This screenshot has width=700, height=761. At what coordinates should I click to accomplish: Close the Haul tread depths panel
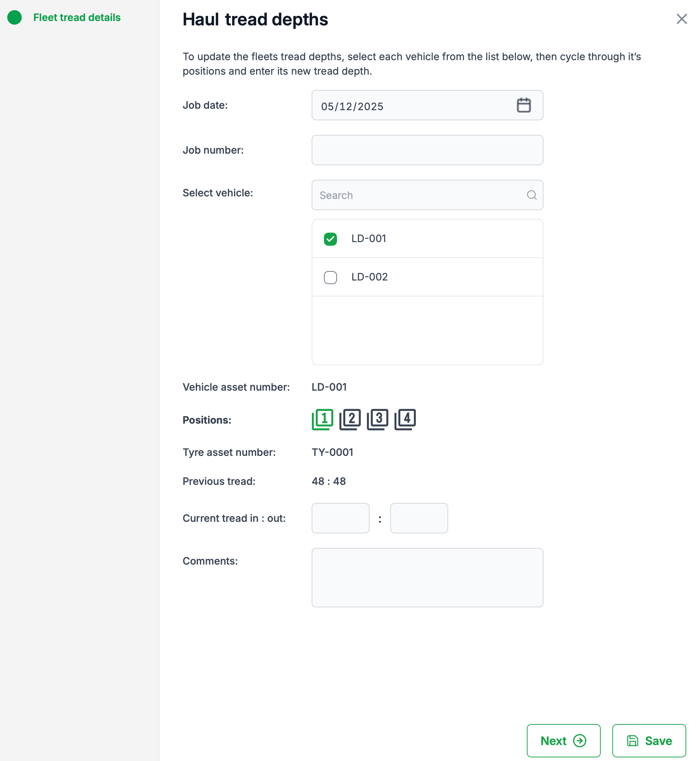tap(682, 19)
